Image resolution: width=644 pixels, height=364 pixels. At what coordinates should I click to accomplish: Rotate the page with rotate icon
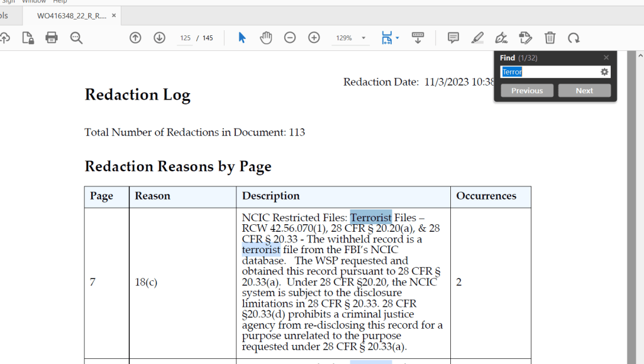(x=574, y=38)
